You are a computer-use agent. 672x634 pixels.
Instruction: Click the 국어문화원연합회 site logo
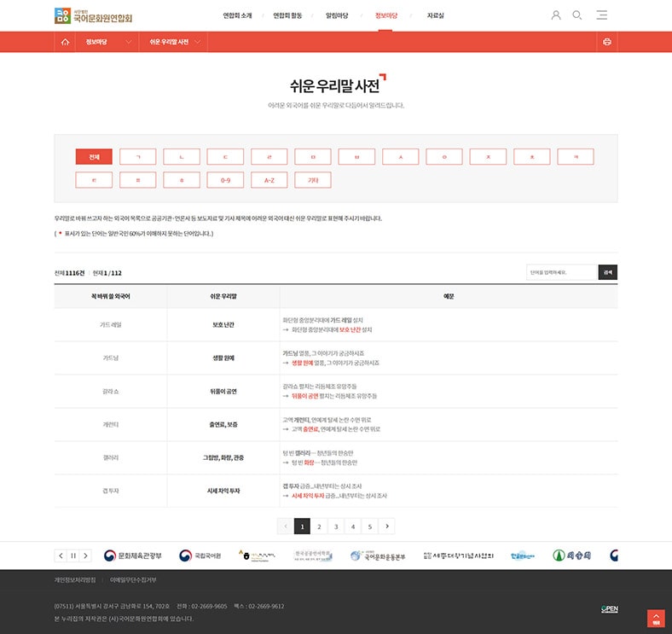pyautogui.click(x=93, y=15)
